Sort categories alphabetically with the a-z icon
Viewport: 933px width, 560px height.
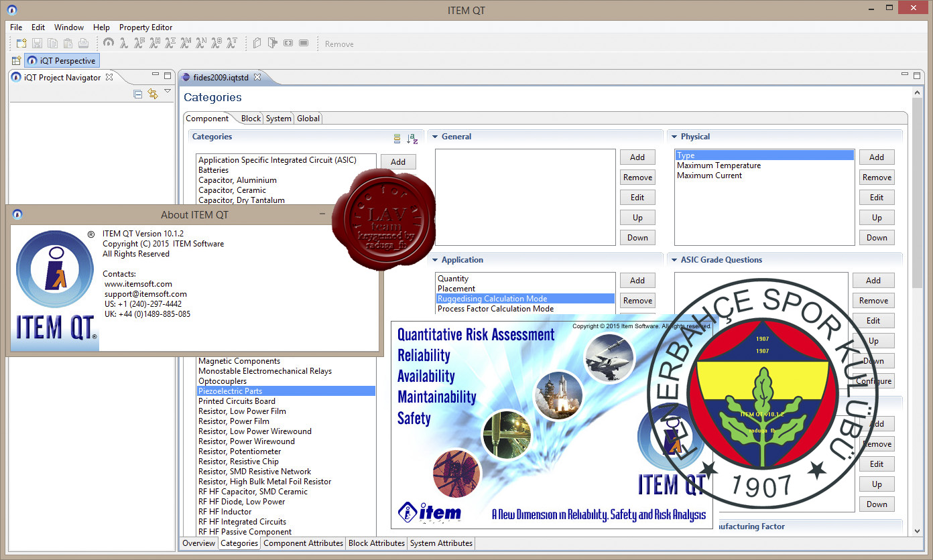pos(412,139)
